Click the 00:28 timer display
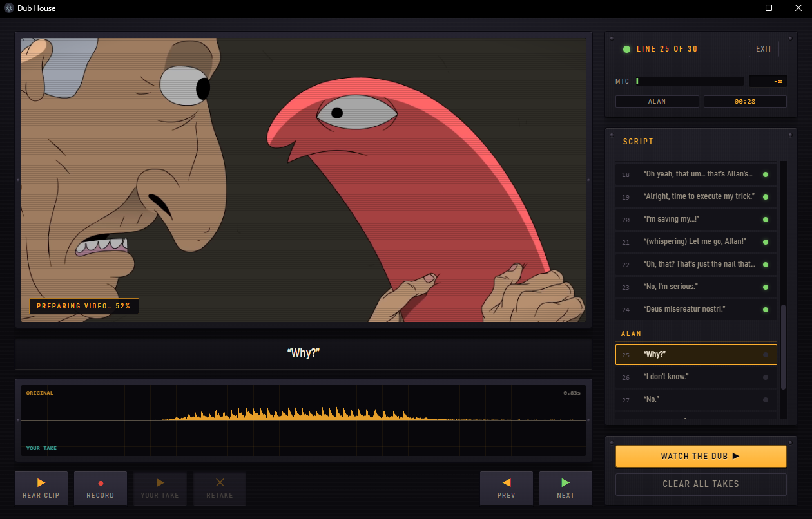812x519 pixels. click(745, 101)
